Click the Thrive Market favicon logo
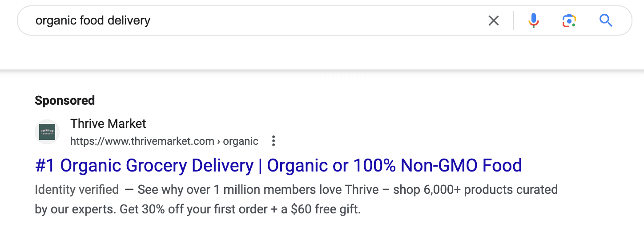 click(47, 132)
